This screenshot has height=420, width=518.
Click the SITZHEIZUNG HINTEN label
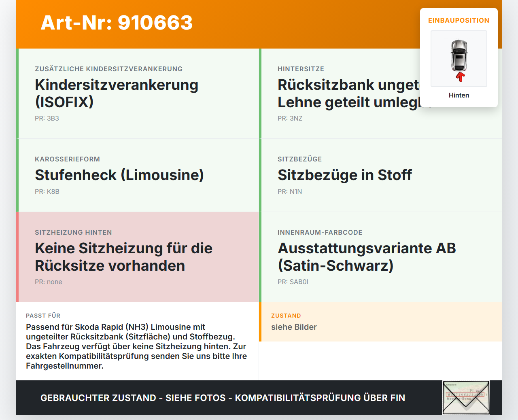(73, 232)
